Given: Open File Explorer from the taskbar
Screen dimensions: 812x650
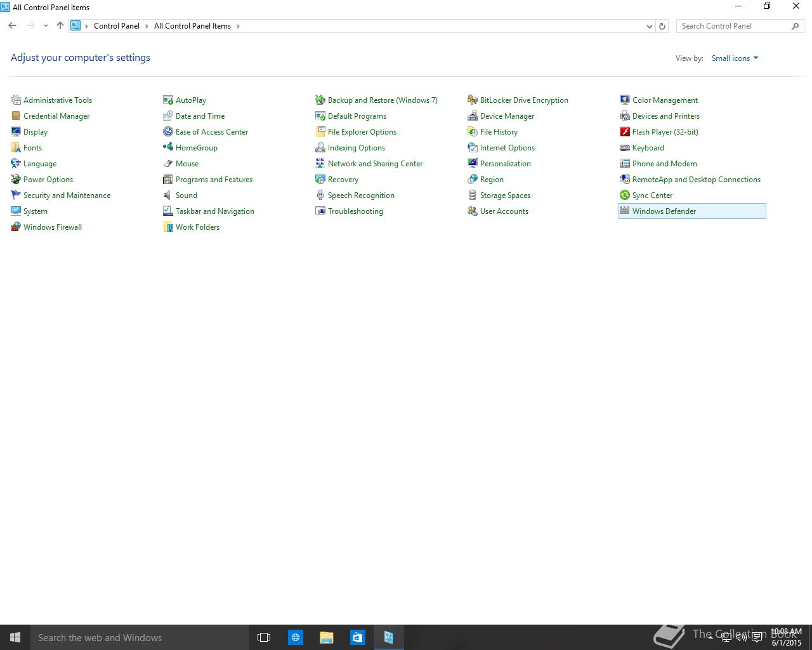Looking at the screenshot, I should click(326, 637).
